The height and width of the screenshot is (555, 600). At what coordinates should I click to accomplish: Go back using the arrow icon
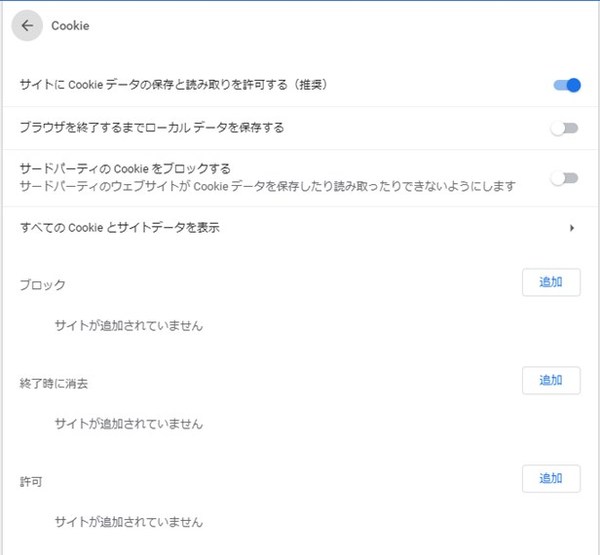tap(27, 26)
